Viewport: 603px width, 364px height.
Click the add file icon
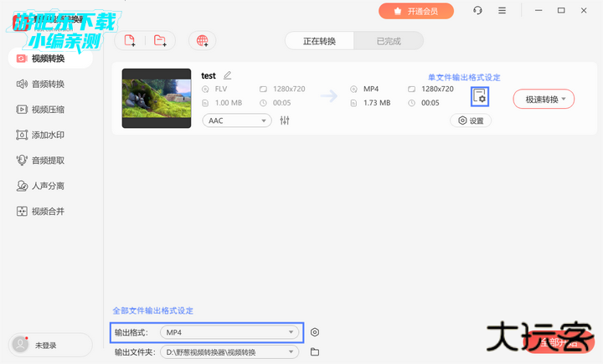tap(130, 41)
